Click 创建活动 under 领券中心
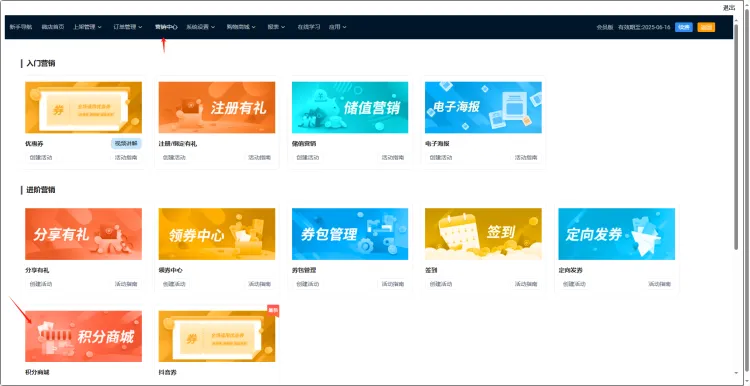The image size is (750, 386). point(174,284)
